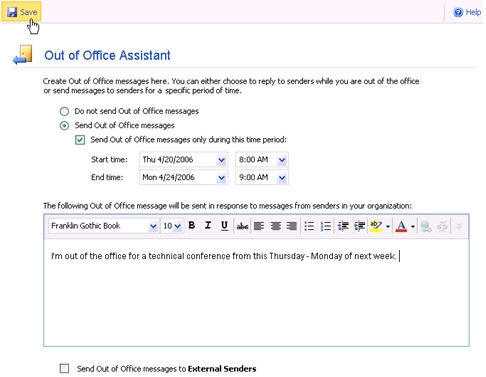Viewport: 486px width, 377px height.
Task: Toggle italic formatting
Action: point(208,226)
